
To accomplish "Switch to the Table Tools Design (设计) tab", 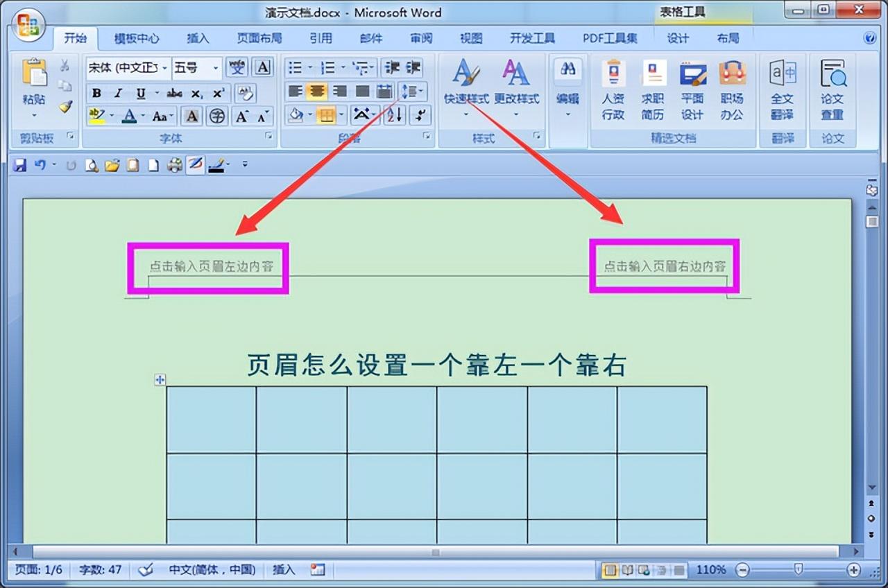I will [678, 38].
